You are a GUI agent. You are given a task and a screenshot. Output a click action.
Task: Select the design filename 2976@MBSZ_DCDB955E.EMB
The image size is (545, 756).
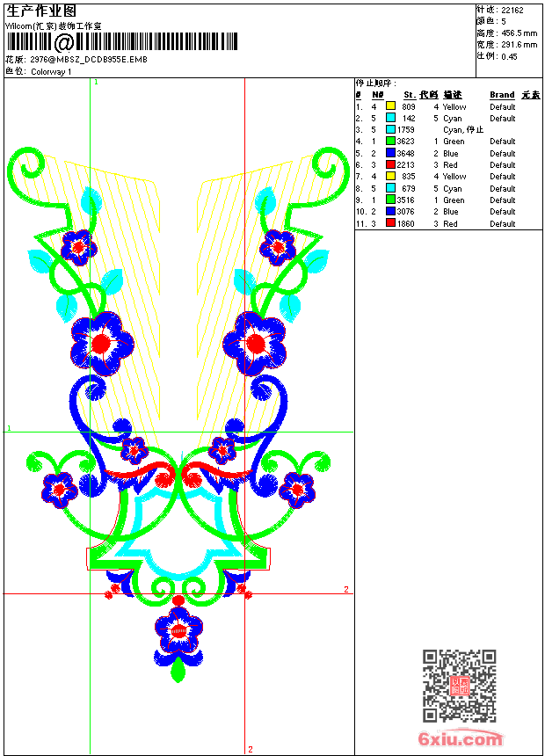point(89,60)
